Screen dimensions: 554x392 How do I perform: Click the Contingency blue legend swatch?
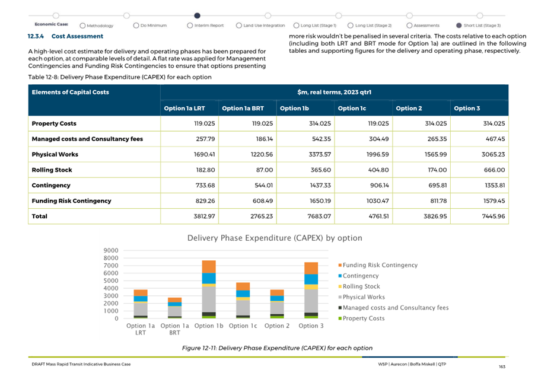(340, 275)
